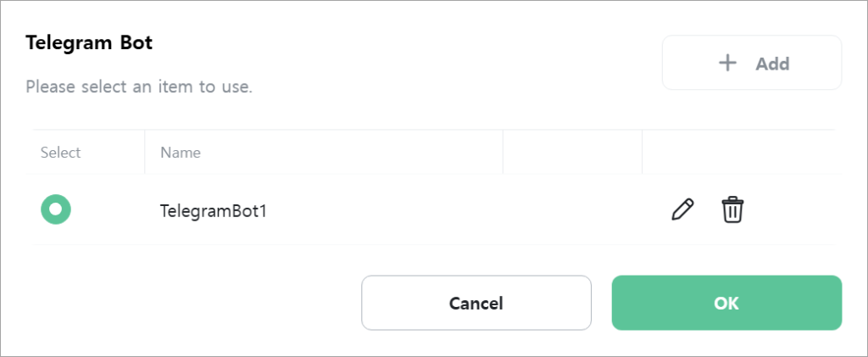Click the green ring of the selected radio
Screen dimensions: 868x357
click(46, 209)
